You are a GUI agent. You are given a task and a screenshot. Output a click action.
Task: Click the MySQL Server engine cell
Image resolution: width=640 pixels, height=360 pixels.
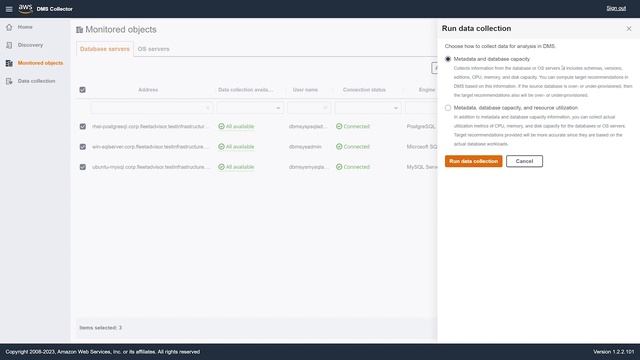422,167
